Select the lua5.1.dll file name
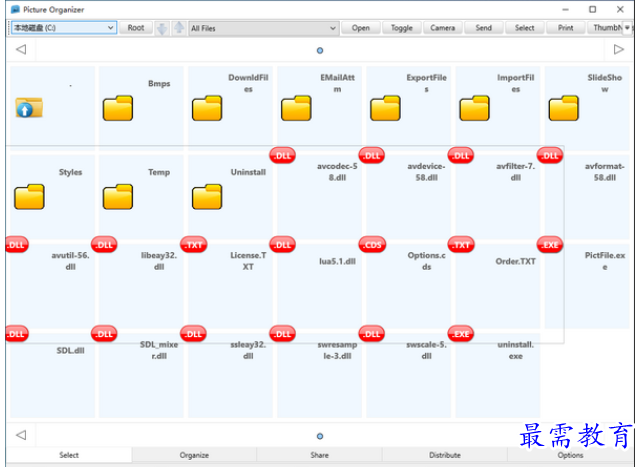 [x=337, y=261]
